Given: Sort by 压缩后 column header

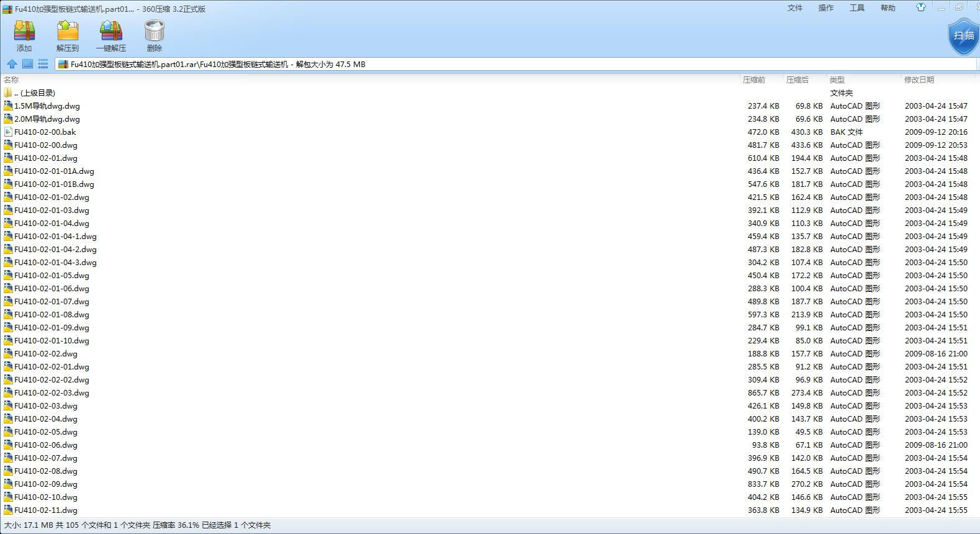Looking at the screenshot, I should 798,79.
